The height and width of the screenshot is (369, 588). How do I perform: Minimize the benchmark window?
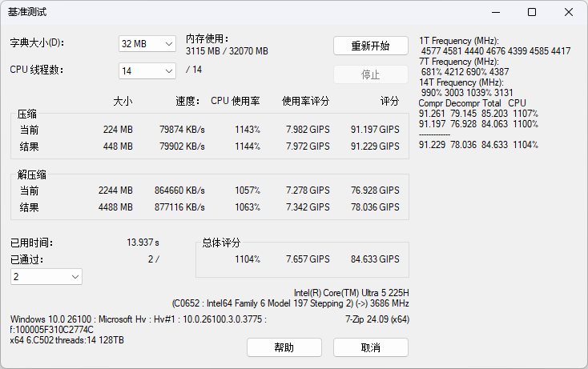tap(495, 12)
